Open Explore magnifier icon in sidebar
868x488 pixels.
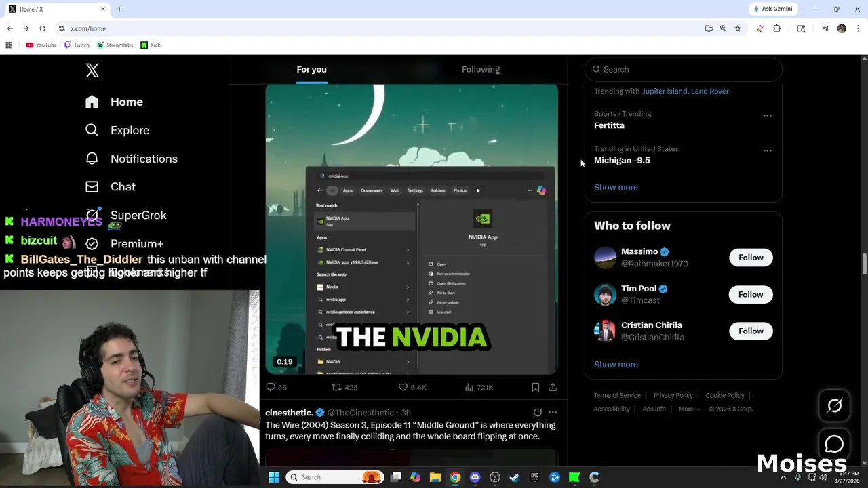[x=92, y=129]
